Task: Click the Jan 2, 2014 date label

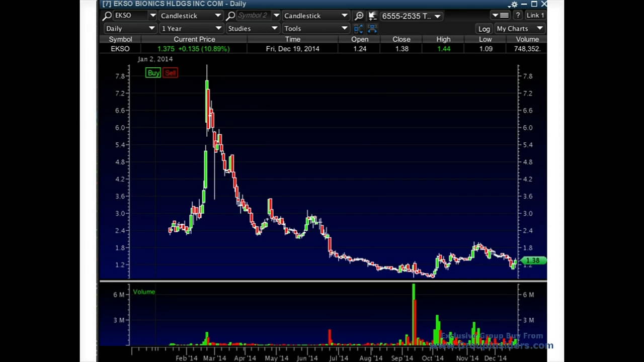Action: coord(155,59)
